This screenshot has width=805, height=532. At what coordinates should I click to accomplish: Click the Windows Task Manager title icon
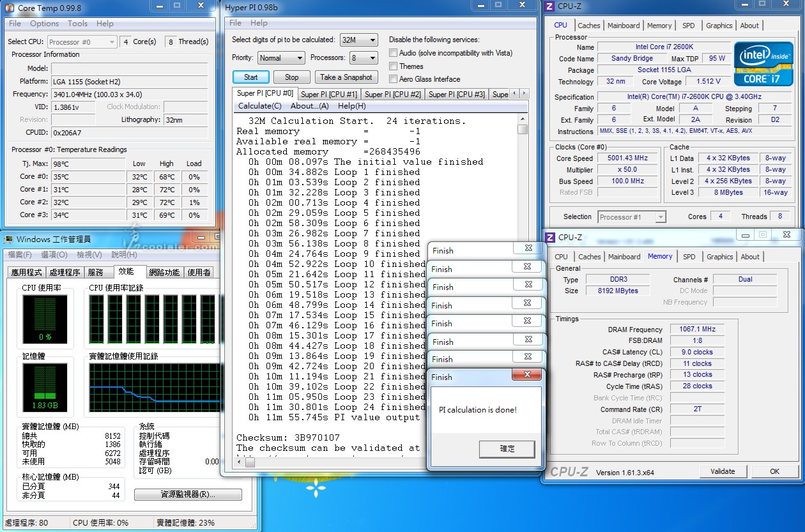(9, 239)
